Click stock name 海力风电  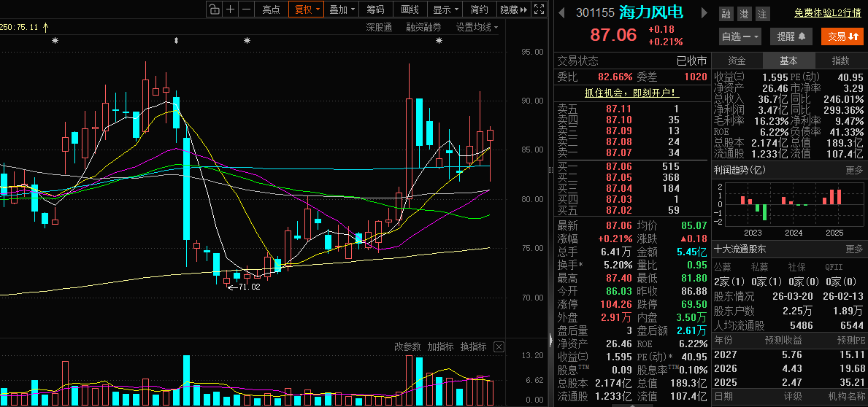coord(652,12)
